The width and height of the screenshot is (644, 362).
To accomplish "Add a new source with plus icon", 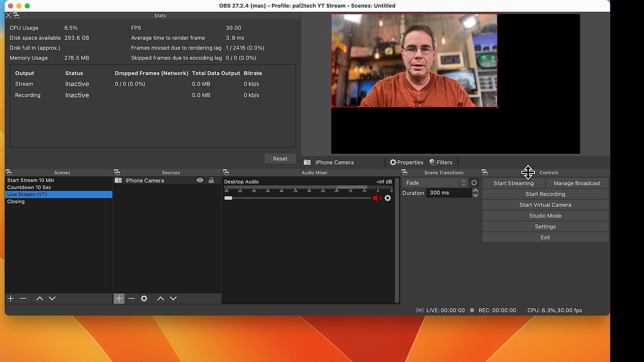I will (119, 299).
